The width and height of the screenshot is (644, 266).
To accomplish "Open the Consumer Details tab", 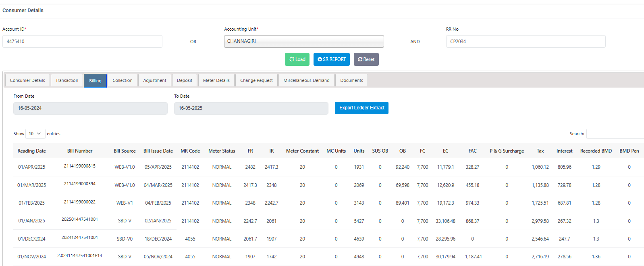I will [x=27, y=80].
